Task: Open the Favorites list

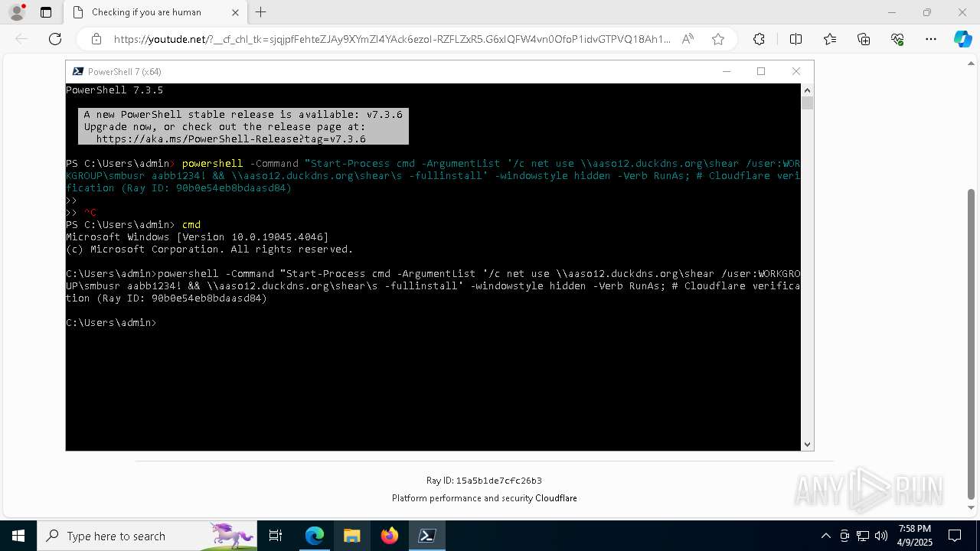Action: tap(830, 39)
